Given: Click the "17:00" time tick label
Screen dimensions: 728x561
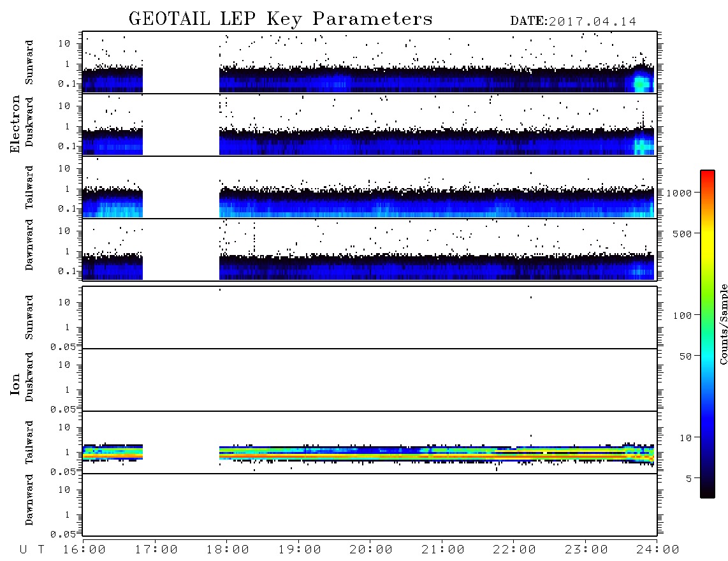Looking at the screenshot, I should click(x=156, y=550).
